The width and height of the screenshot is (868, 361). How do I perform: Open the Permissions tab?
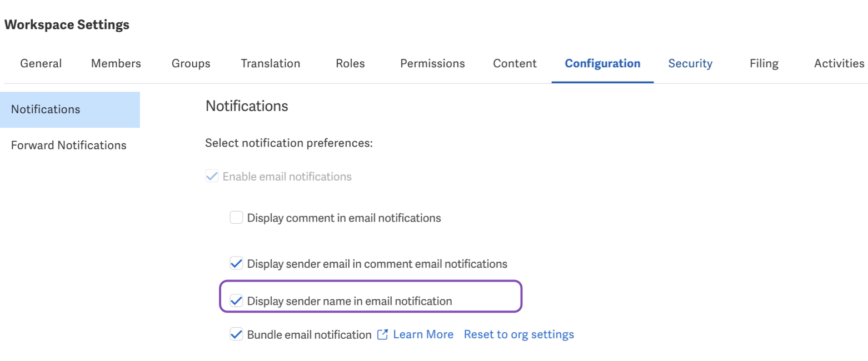[x=432, y=63]
